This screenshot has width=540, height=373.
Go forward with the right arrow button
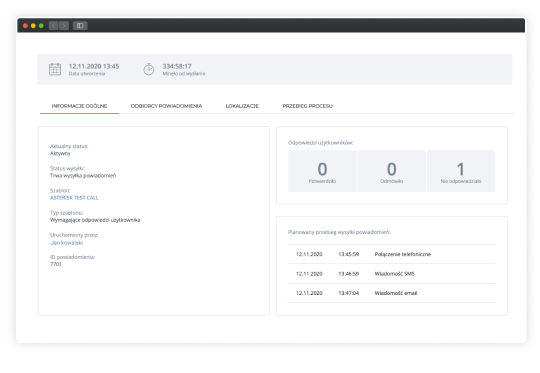(64, 25)
